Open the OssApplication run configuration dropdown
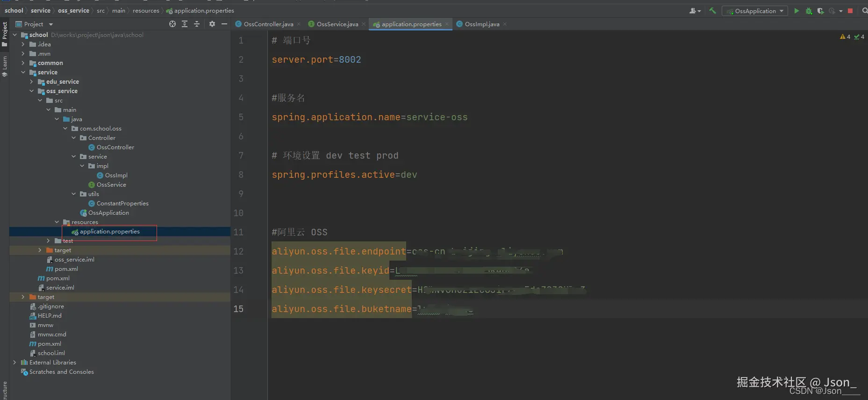868x400 pixels. (x=755, y=11)
